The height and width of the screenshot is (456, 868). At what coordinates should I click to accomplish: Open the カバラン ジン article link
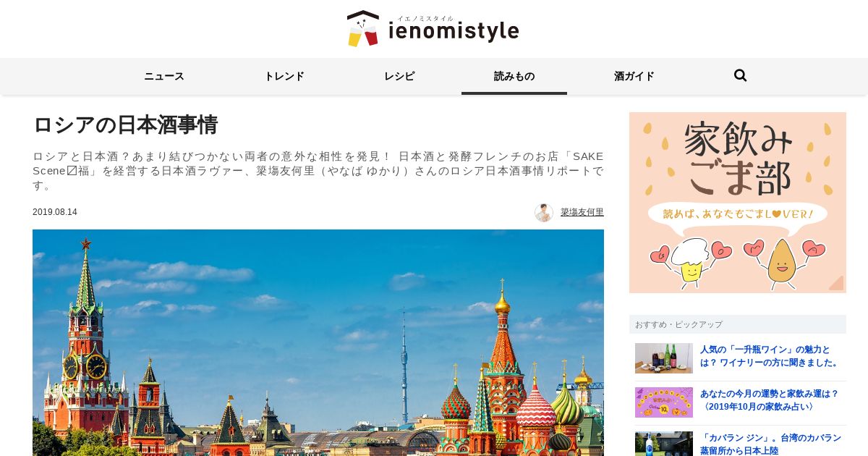[x=770, y=444]
